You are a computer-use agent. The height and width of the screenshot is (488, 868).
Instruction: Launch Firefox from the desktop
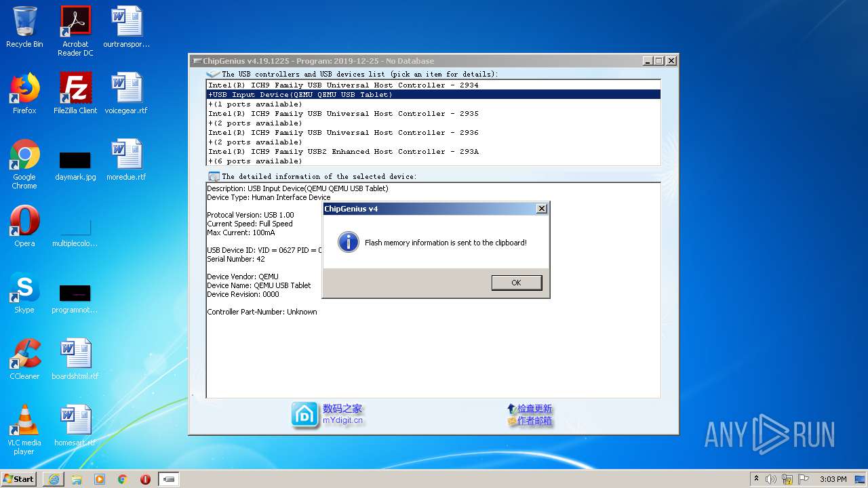[24, 94]
